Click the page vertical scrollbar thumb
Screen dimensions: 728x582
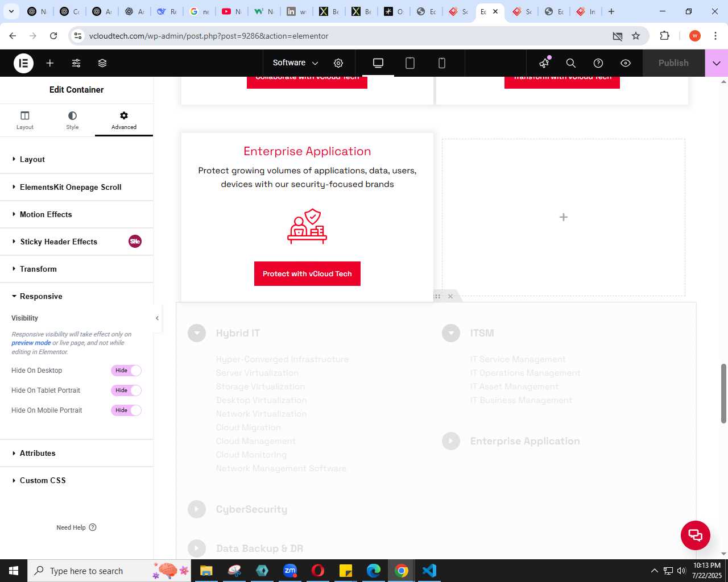tap(724, 393)
